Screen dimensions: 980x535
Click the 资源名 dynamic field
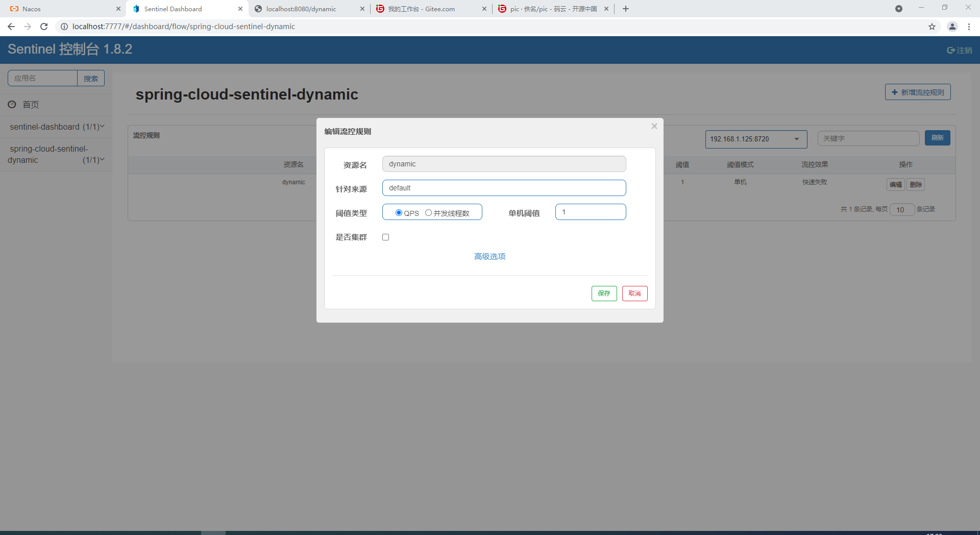504,164
